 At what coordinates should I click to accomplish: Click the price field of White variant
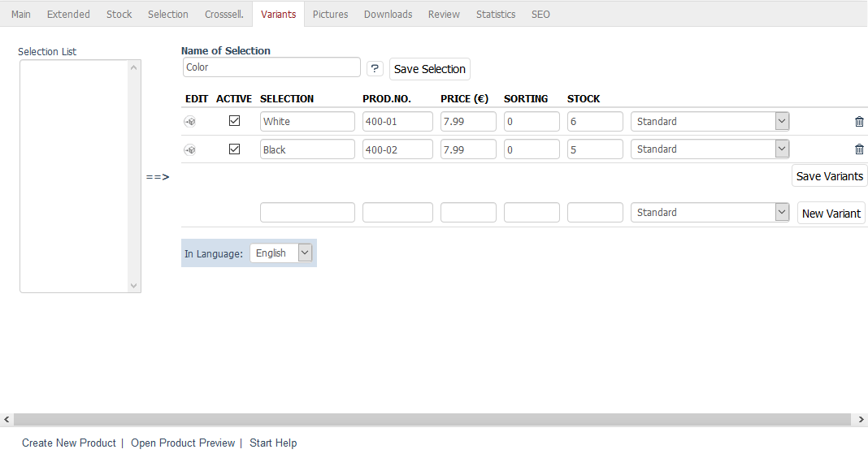click(468, 122)
